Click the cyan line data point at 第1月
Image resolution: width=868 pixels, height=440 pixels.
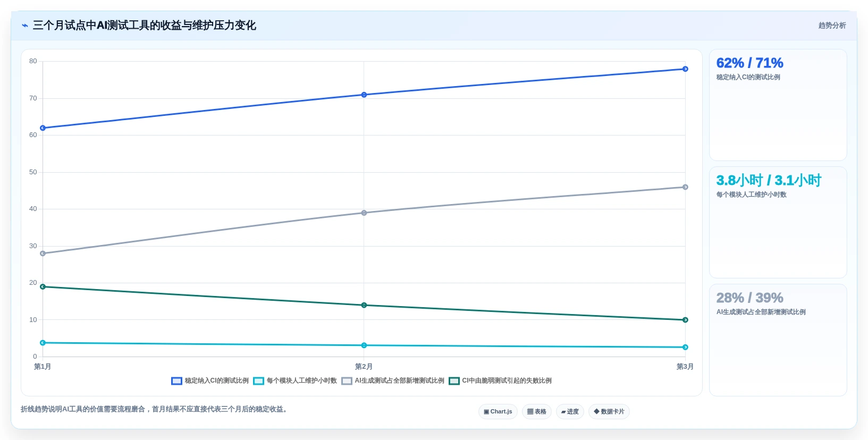tap(43, 343)
